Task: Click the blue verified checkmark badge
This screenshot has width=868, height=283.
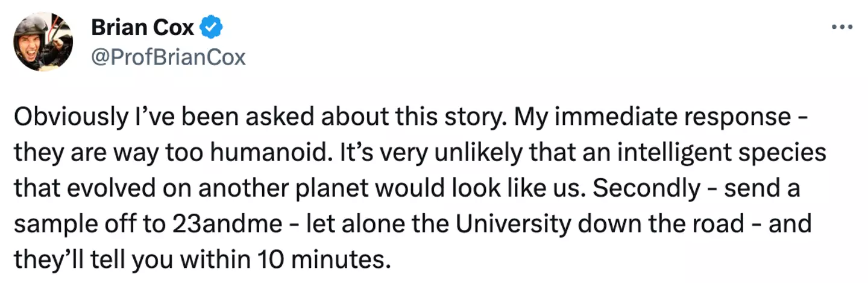Action: pyautogui.click(x=212, y=28)
